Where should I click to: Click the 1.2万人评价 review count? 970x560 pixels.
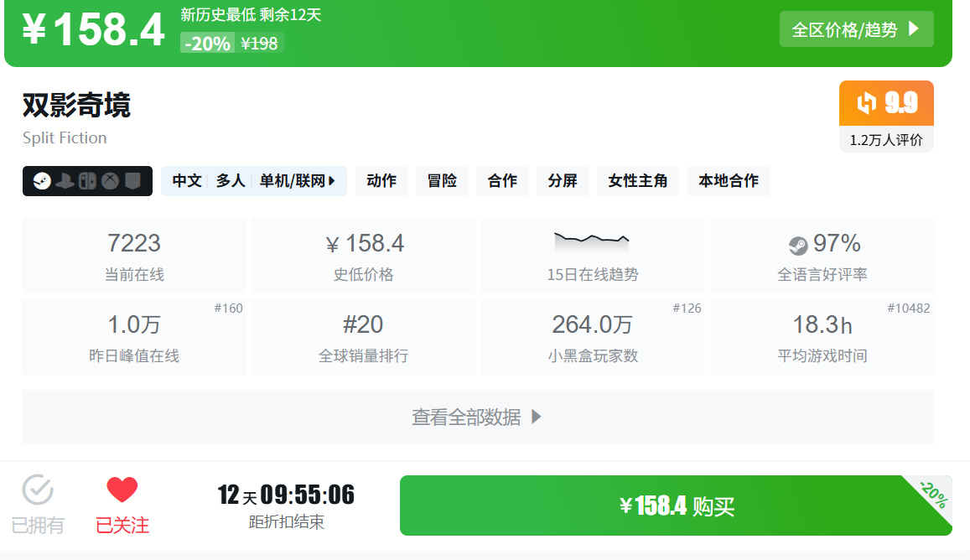coord(886,140)
